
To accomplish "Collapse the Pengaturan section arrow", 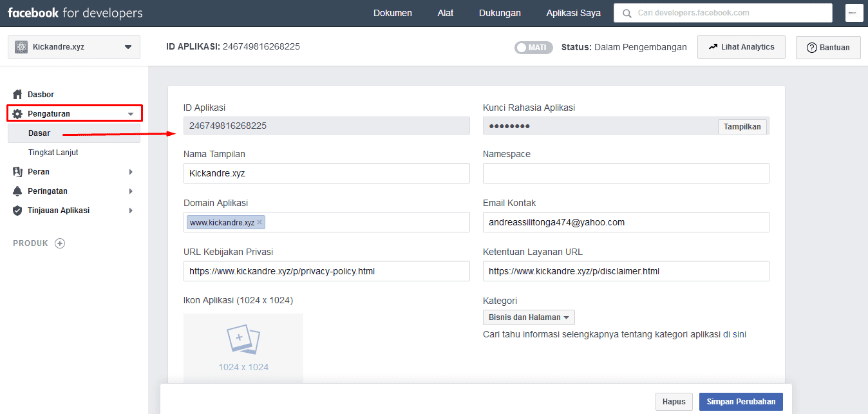I will tap(131, 114).
